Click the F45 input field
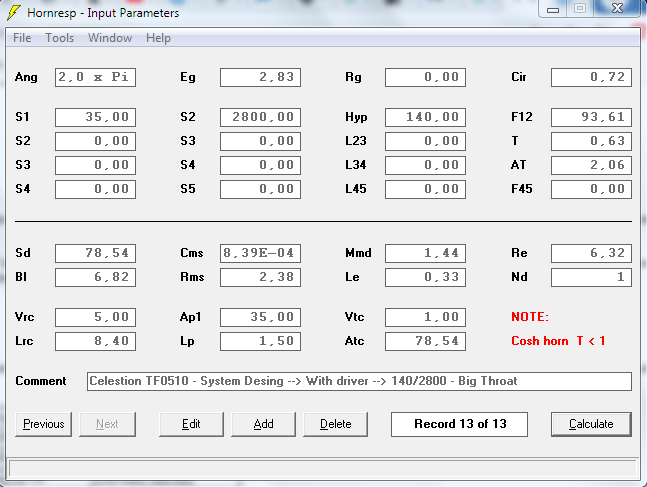 (591, 189)
